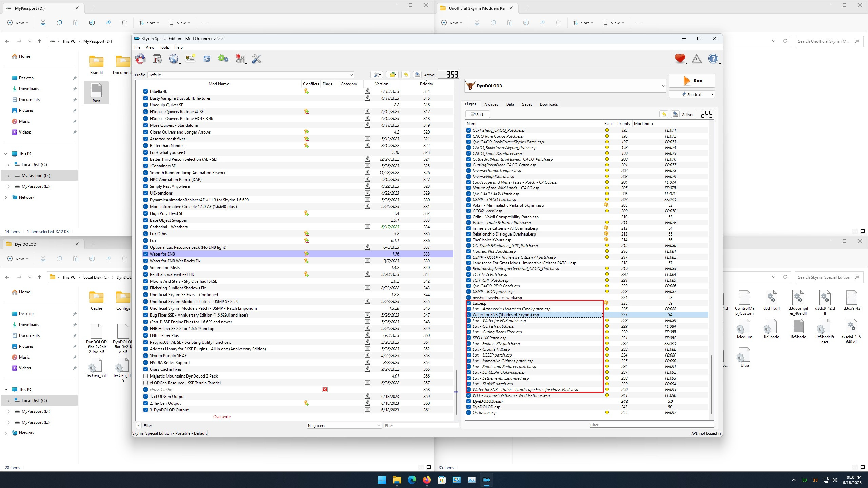The height and width of the screenshot is (488, 868).
Task: Click the warning triangle notifications icon
Action: (x=696, y=59)
